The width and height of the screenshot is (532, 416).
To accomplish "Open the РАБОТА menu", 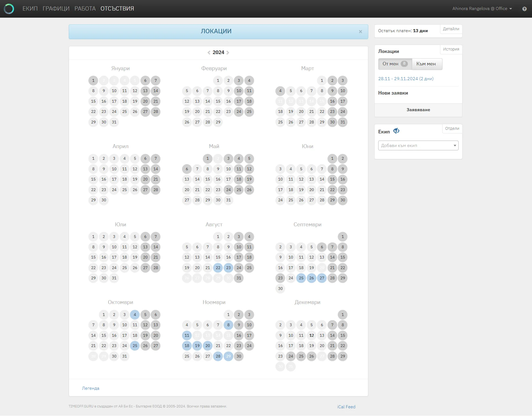I will [x=85, y=9].
